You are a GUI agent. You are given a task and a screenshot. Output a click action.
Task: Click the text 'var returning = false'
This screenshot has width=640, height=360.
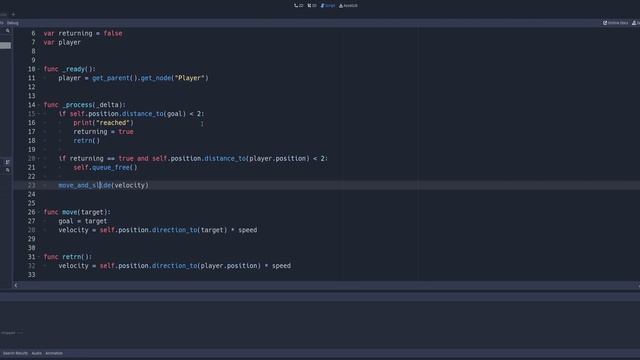[83, 33]
